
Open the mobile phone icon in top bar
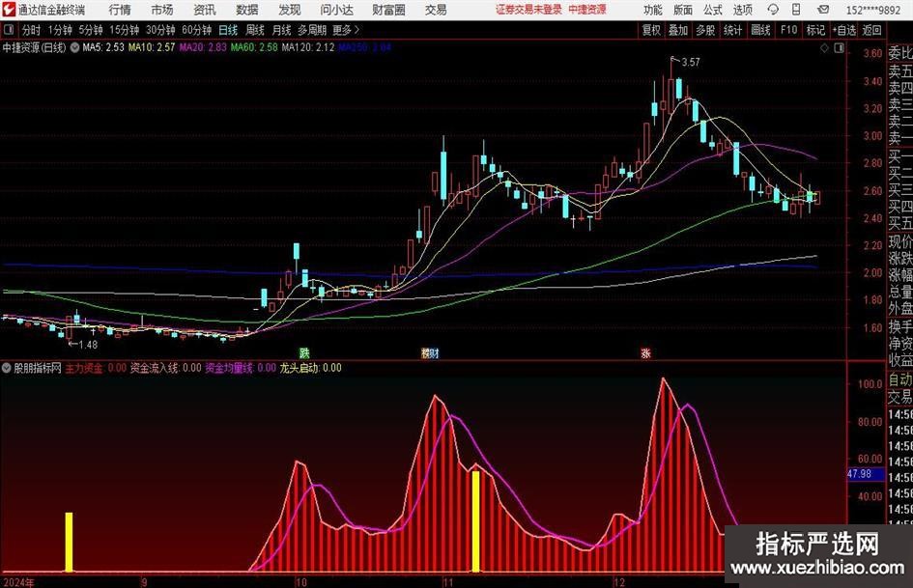pos(796,10)
